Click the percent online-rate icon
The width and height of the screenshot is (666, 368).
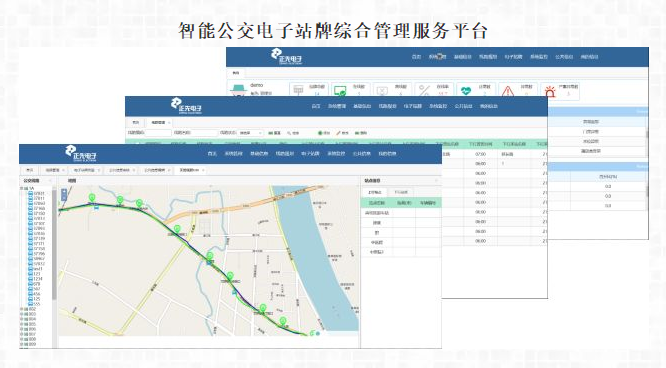[424, 90]
